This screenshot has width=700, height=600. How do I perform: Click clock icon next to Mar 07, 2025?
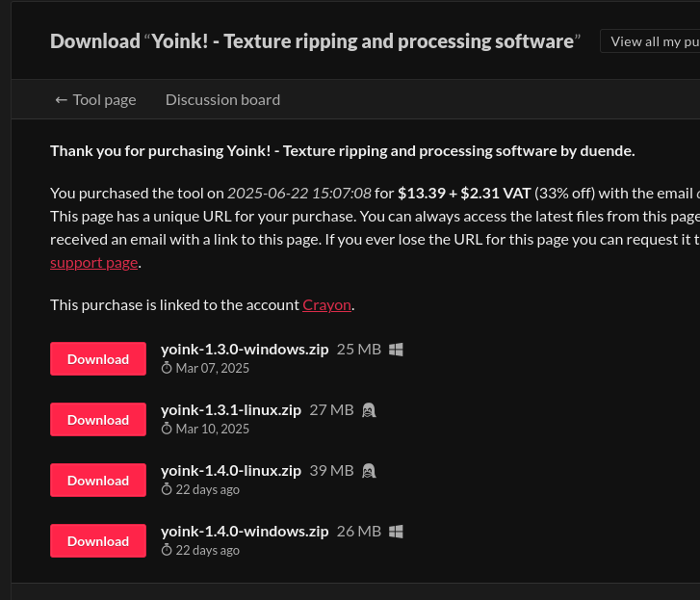167,368
